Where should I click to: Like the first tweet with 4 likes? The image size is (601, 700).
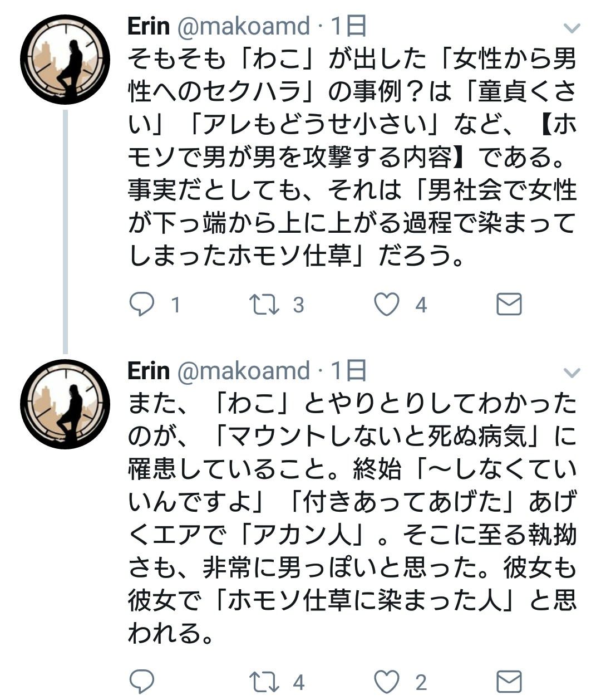(386, 305)
